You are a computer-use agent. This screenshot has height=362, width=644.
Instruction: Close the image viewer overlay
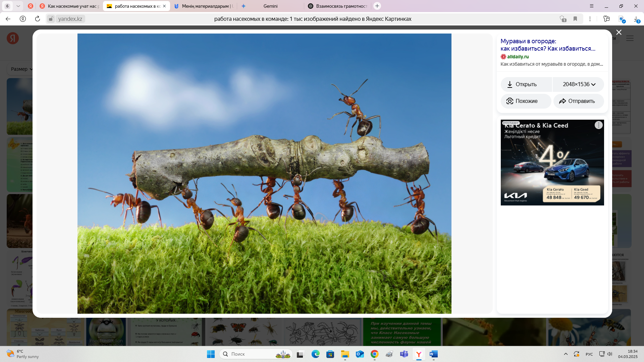[619, 32]
